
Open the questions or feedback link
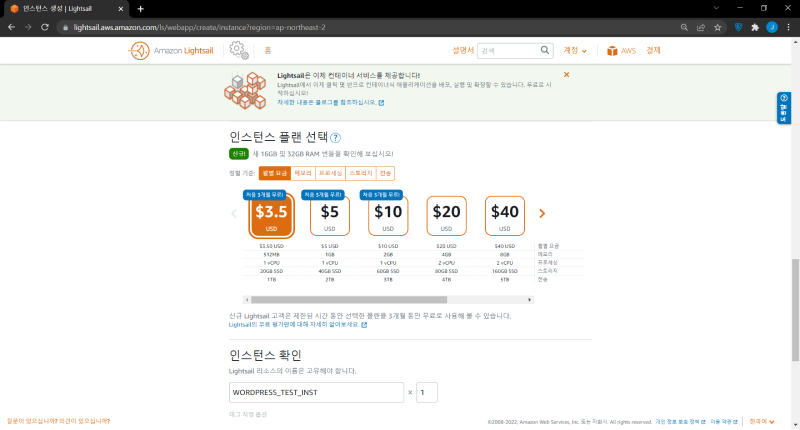[58, 421]
